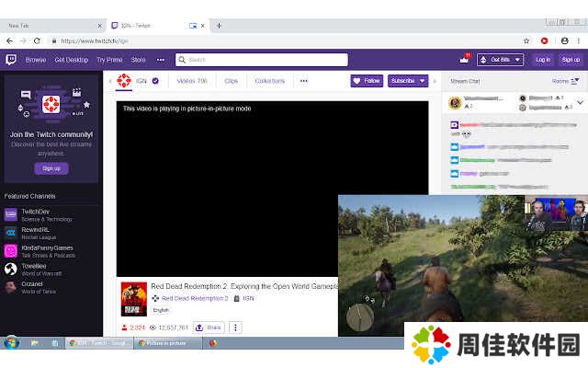This screenshot has height=368, width=588.
Task: Open the RewindRL featured channel
Action: pyautogui.click(x=51, y=233)
